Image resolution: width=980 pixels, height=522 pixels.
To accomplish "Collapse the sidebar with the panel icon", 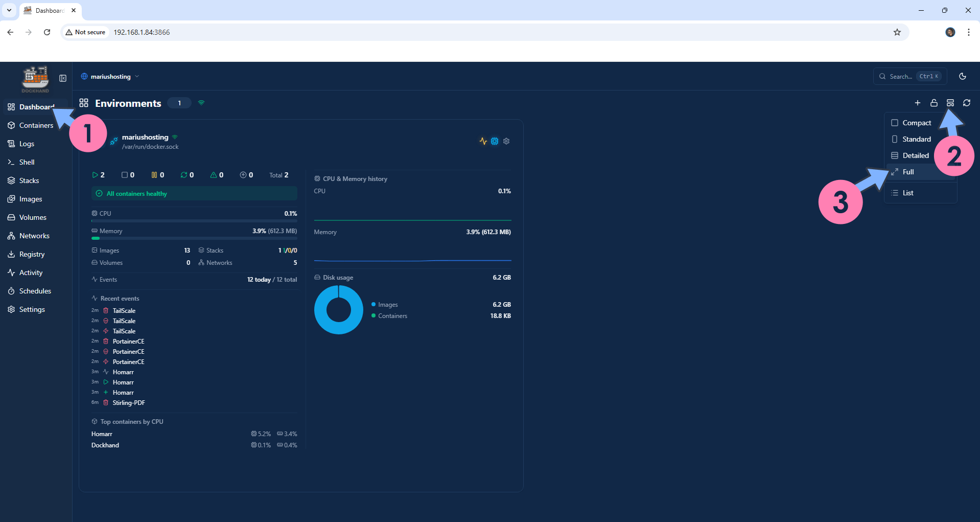I will point(63,78).
